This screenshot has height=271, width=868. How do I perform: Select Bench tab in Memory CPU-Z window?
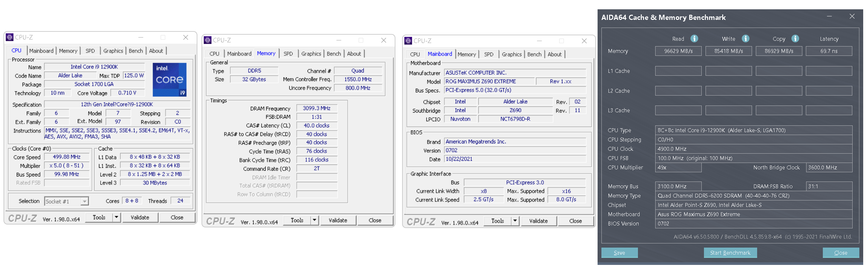click(334, 54)
